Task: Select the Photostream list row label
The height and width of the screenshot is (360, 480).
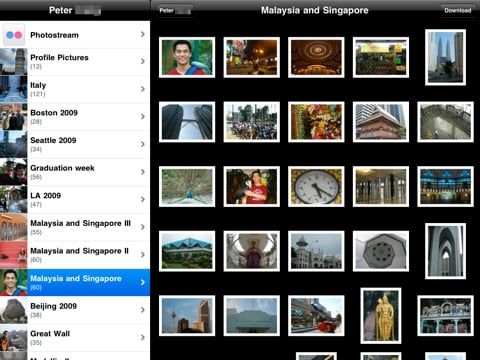Action: pyautogui.click(x=54, y=35)
